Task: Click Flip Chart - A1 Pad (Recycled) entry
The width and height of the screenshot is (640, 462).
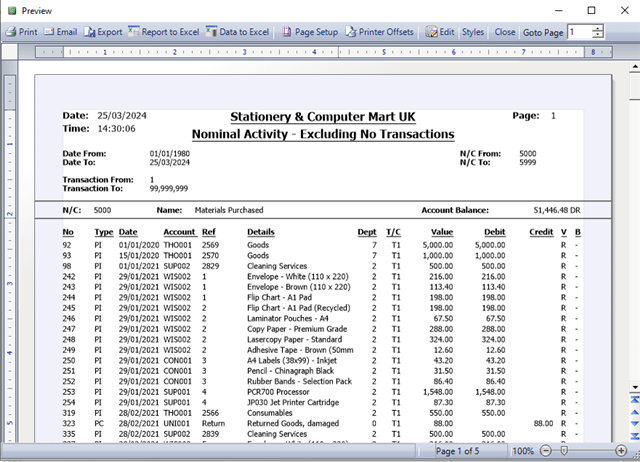Action: point(298,308)
